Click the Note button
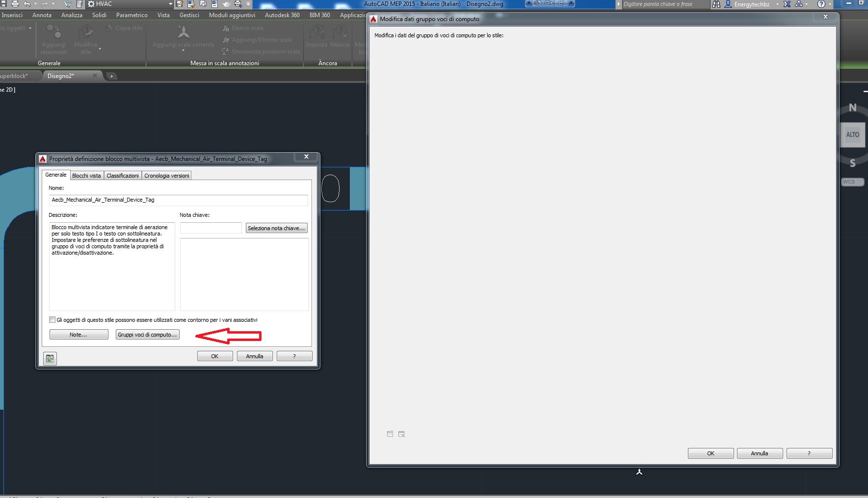This screenshot has width=868, height=498. tap(79, 335)
